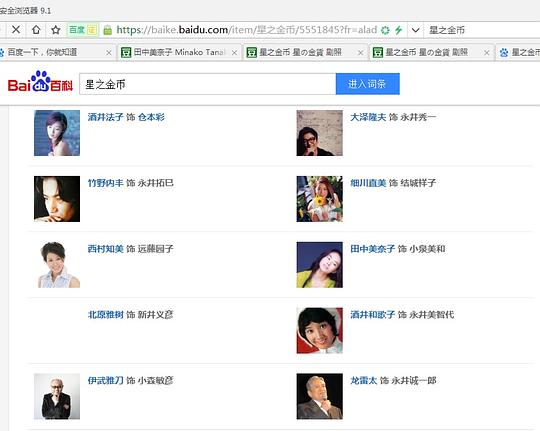Click the Baidu verified badge in address bar
540x431 pixels.
(83, 30)
